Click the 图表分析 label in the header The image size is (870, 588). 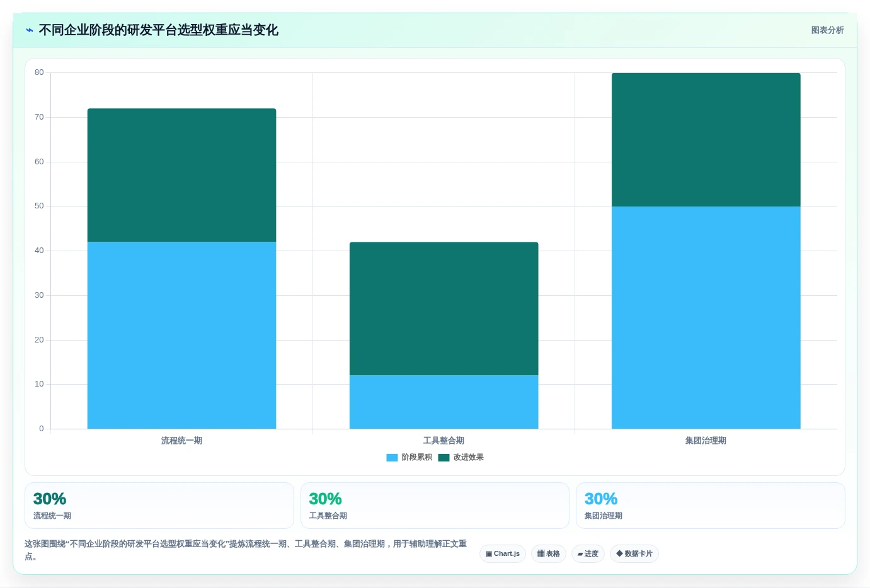click(x=827, y=30)
